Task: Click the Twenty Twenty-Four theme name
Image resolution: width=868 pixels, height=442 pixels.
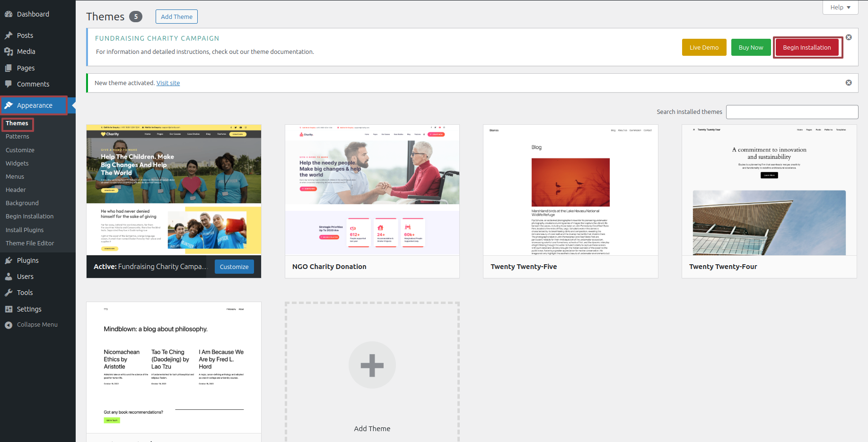Action: 723,267
